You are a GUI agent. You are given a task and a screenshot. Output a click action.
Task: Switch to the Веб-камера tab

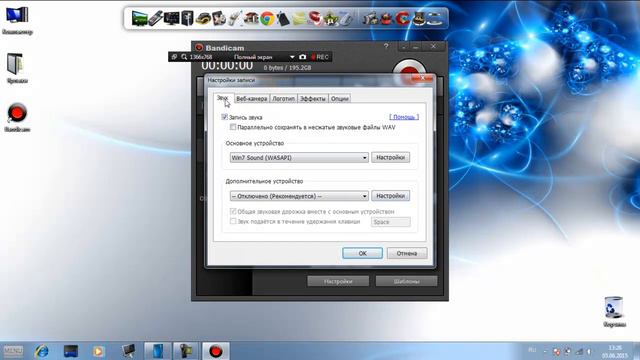pyautogui.click(x=252, y=99)
